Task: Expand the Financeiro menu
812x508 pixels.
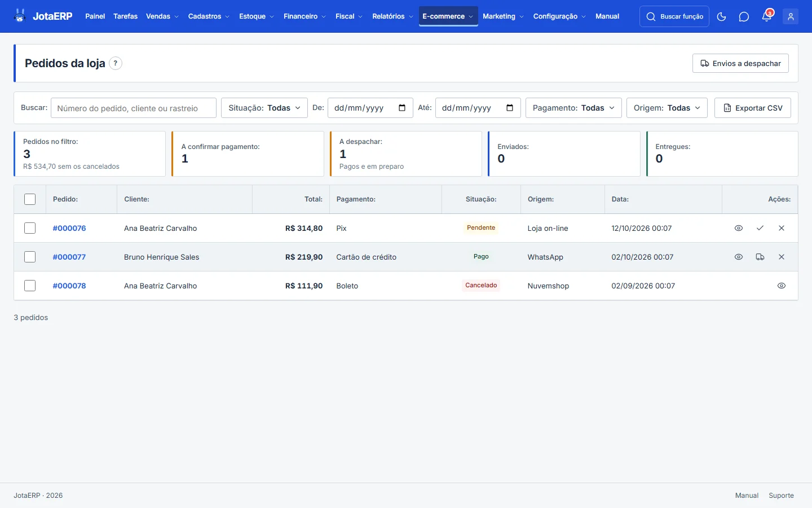Action: pyautogui.click(x=304, y=16)
